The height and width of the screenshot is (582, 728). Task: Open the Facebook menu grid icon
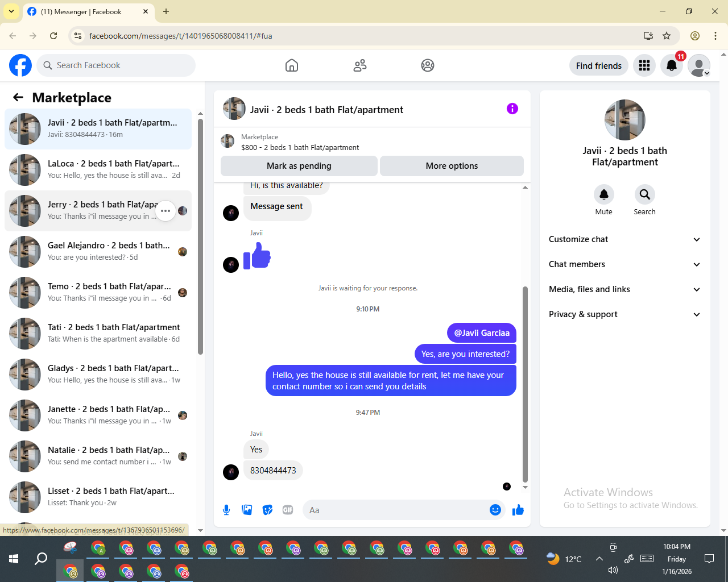click(644, 65)
